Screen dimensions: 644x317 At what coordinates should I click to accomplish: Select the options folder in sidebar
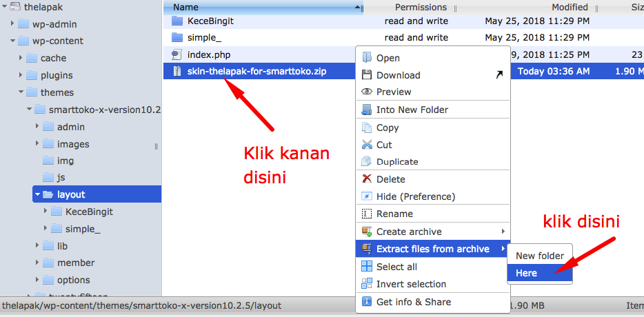pos(73,280)
